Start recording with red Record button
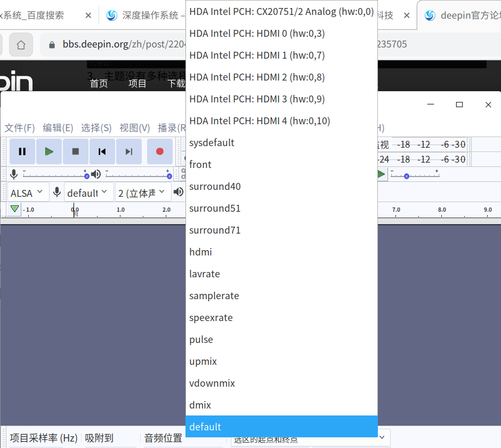Screen dimensions: 501x448 coord(160,151)
